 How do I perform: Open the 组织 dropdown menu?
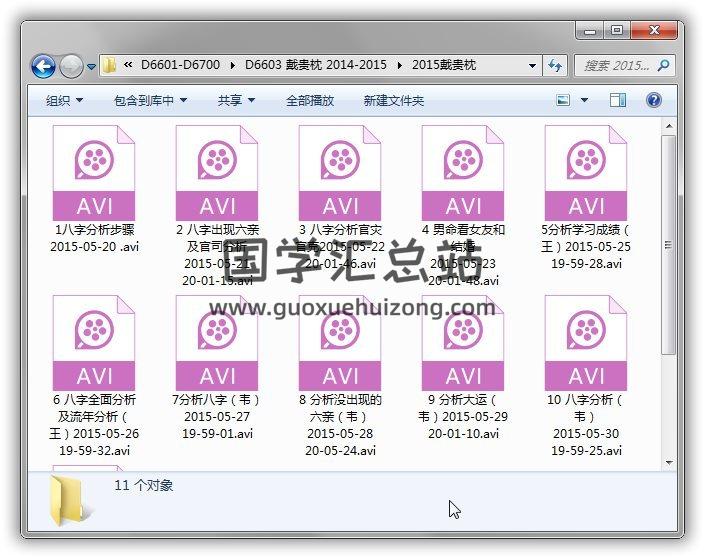65,101
